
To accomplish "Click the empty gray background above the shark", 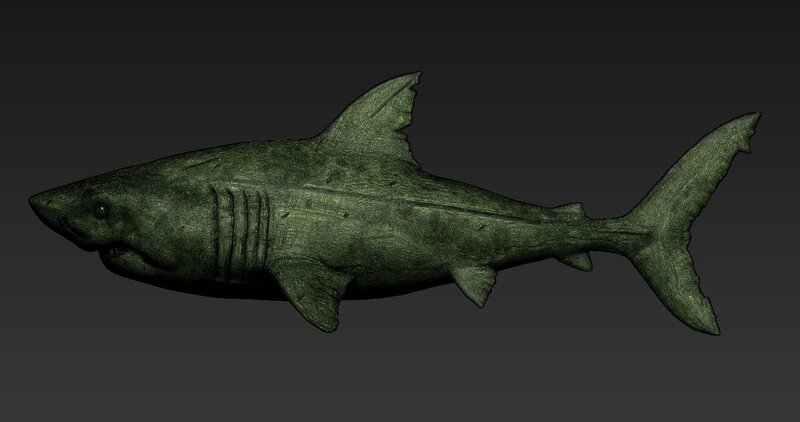I will (x=200, y=60).
